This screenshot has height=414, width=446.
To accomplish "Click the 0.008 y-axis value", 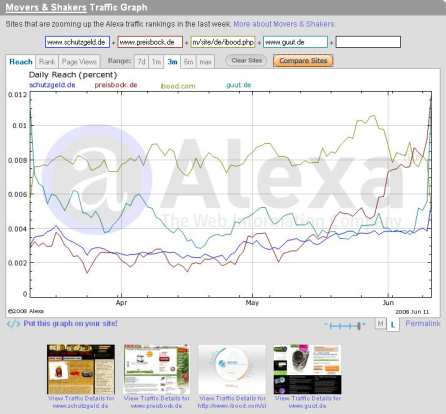I will (x=17, y=160).
